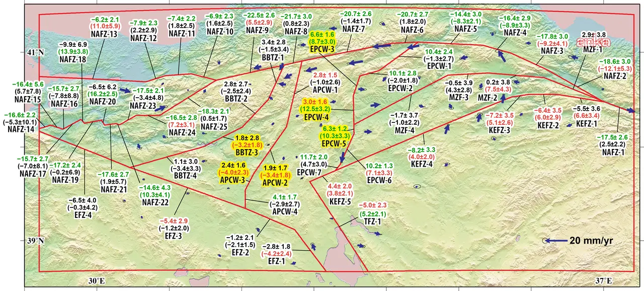644x291 pixels.
Task: Click the highlighted EPCW-3 label
Action: [x=322, y=50]
